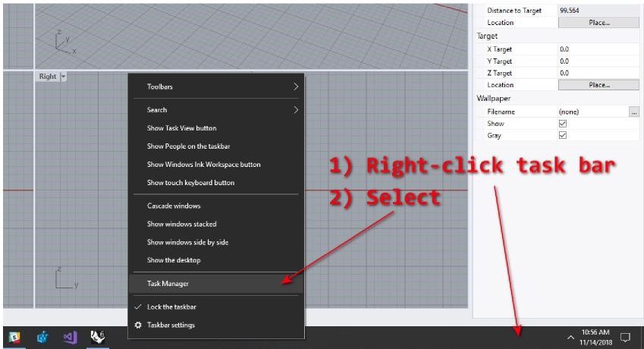This screenshot has height=349, width=644.
Task: Click the gear icon beside Taskbar settings
Action: 138,325
